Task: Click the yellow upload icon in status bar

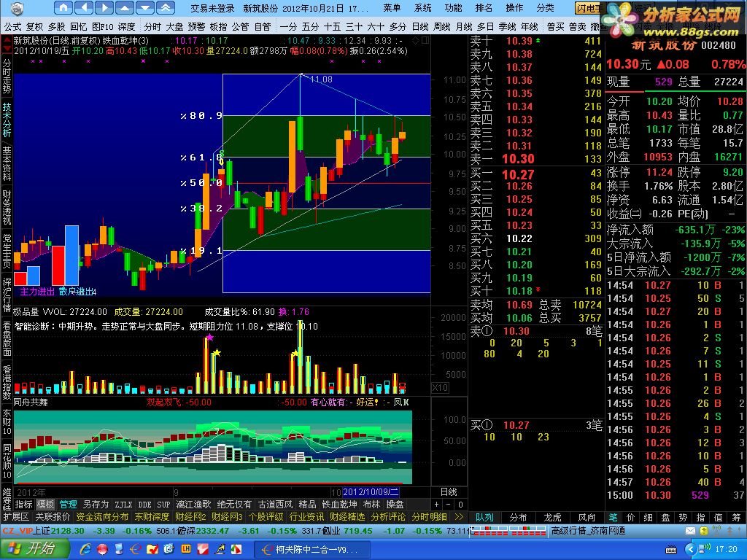Action: (x=704, y=531)
